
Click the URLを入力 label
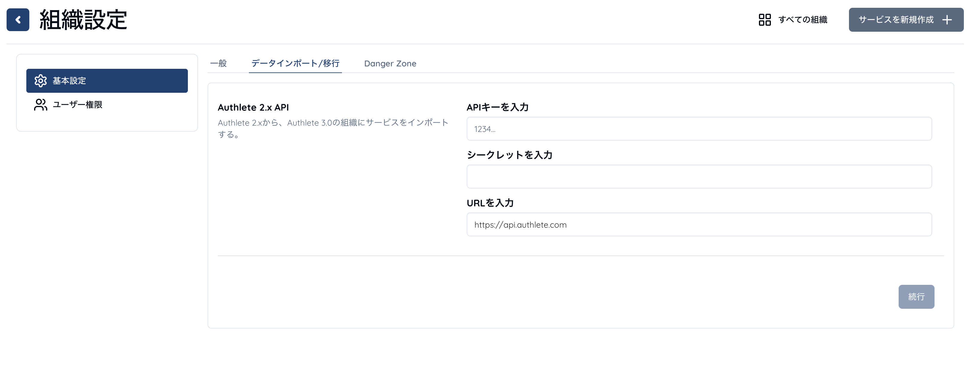coord(490,203)
